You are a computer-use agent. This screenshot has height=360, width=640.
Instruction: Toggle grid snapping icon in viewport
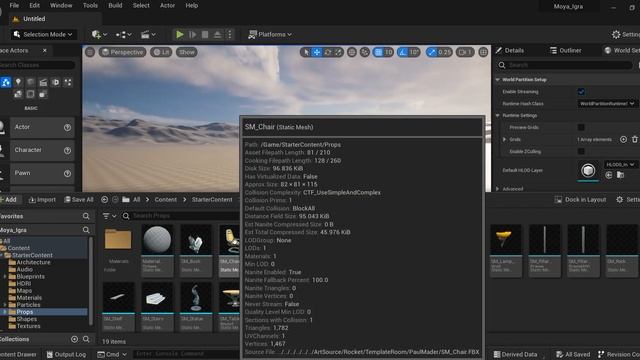(x=378, y=52)
